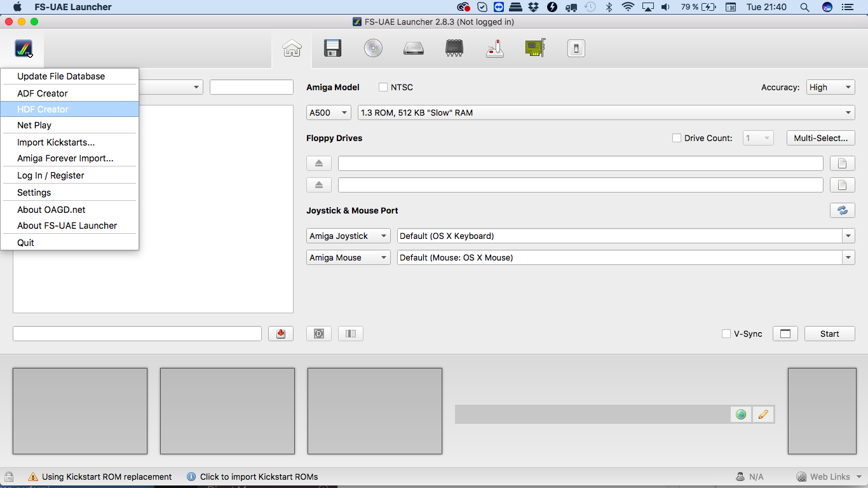
Task: Toggle fullscreen window mode button
Action: click(x=785, y=334)
